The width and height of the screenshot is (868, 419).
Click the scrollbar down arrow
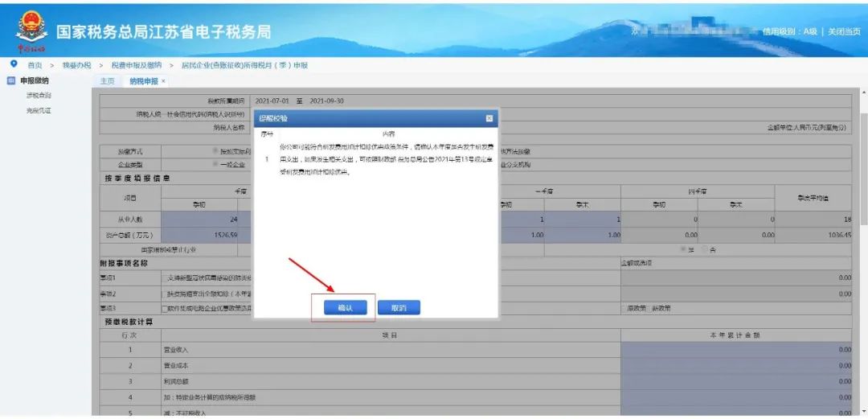(x=863, y=413)
